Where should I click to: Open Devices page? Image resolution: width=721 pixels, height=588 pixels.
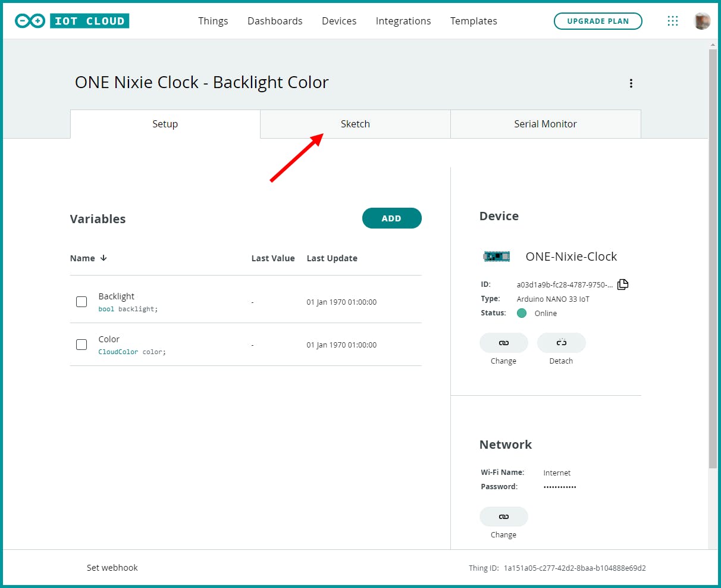339,21
